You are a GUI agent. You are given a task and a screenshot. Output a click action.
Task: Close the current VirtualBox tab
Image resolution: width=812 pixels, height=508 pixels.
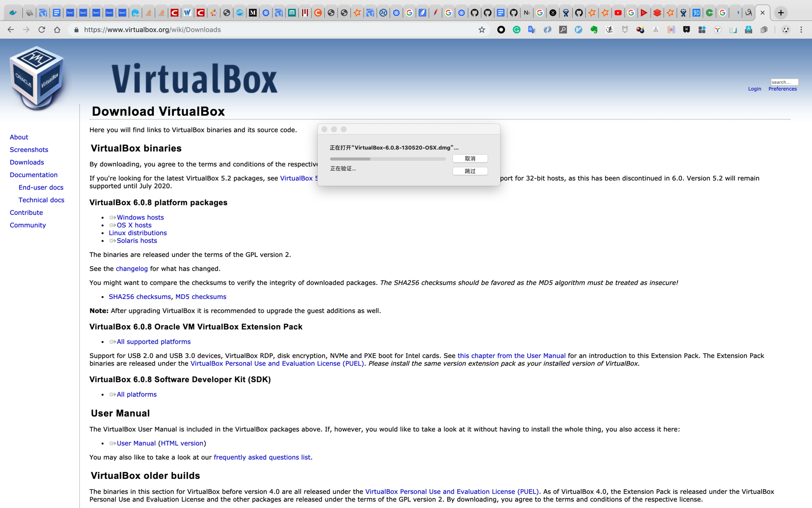point(763,13)
